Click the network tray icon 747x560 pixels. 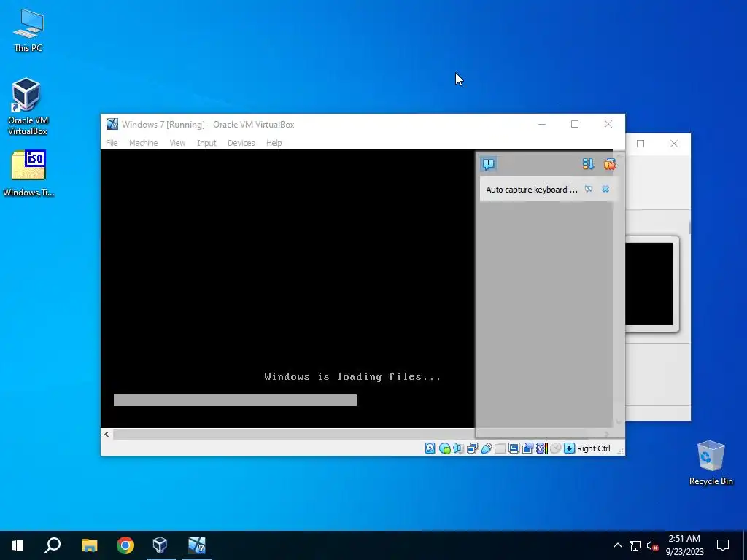(635, 545)
